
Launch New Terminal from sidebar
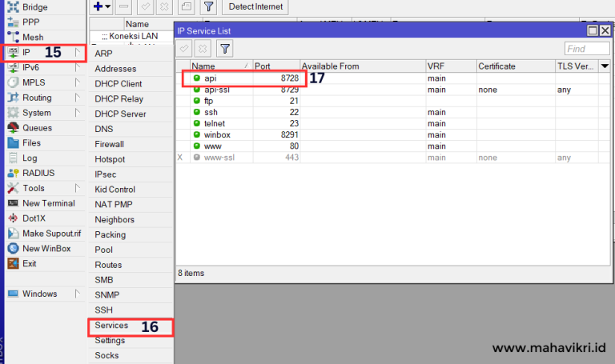coord(48,203)
